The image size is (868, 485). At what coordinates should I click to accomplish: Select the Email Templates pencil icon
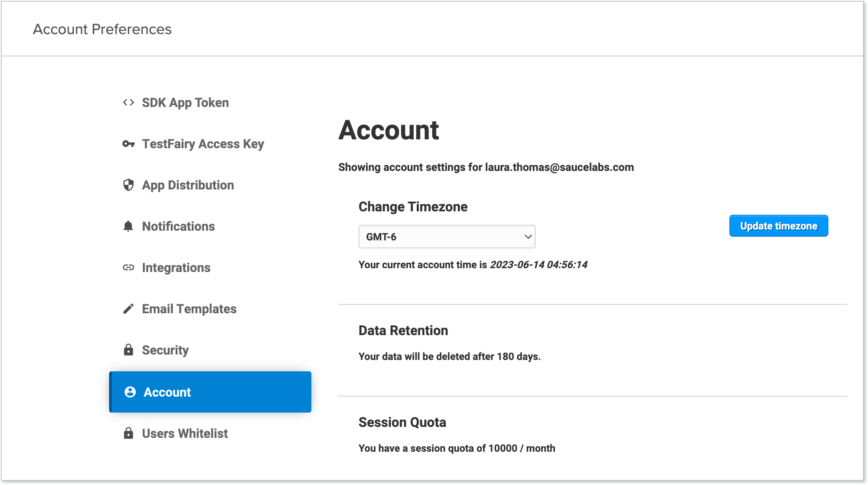128,309
